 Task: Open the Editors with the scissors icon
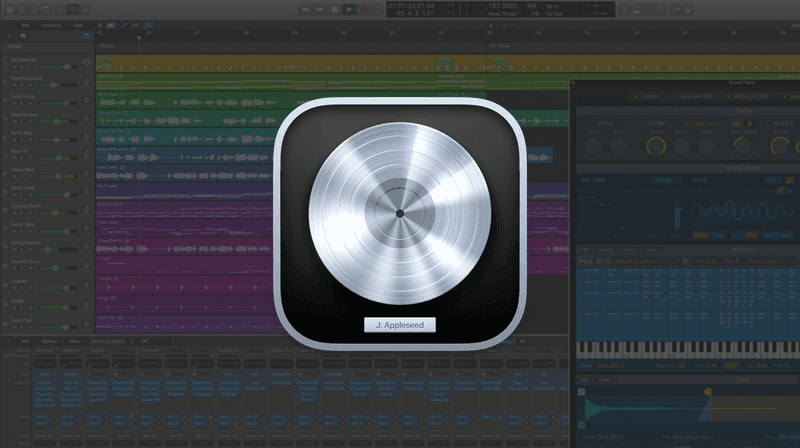(x=84, y=9)
